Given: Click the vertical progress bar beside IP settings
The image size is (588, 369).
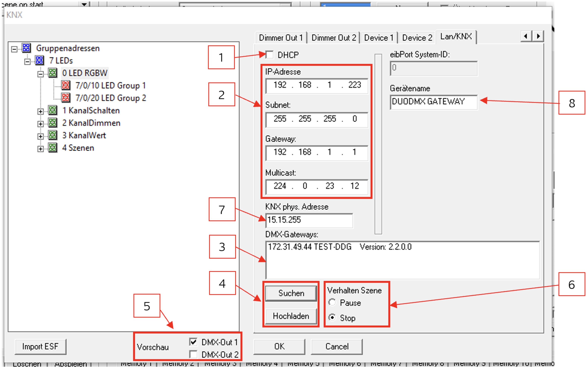Looking at the screenshot, I should (x=378, y=144).
